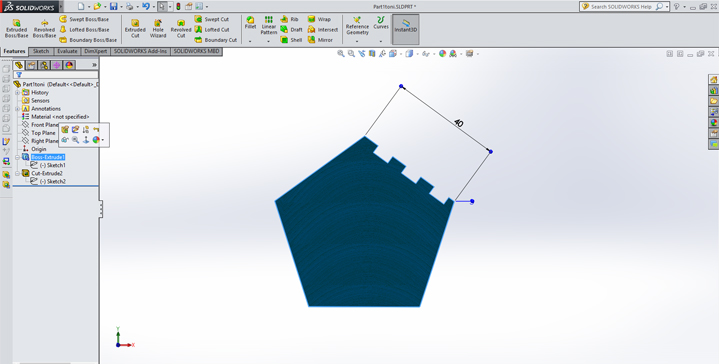719x364 pixels.
Task: Open the ConfigurationManager tab
Action: click(x=44, y=65)
